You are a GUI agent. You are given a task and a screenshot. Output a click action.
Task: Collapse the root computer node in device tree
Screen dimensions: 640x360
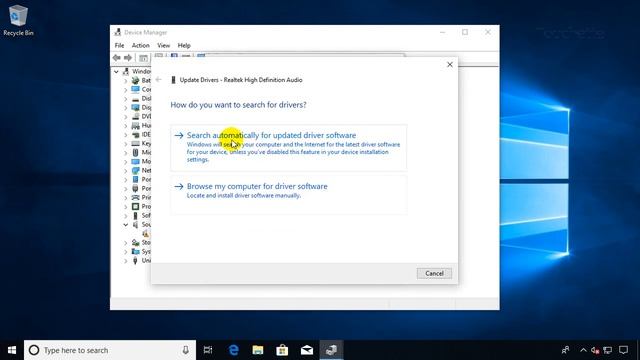click(x=116, y=71)
